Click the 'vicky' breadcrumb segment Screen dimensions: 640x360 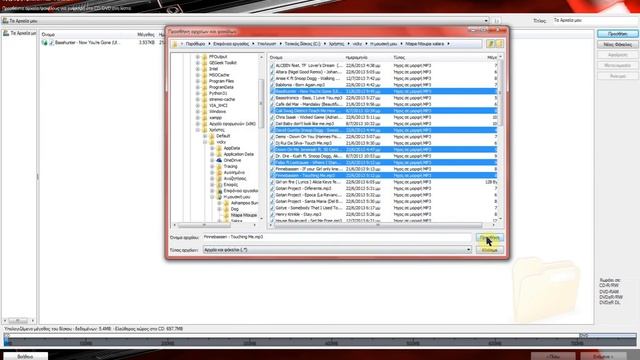point(357,44)
